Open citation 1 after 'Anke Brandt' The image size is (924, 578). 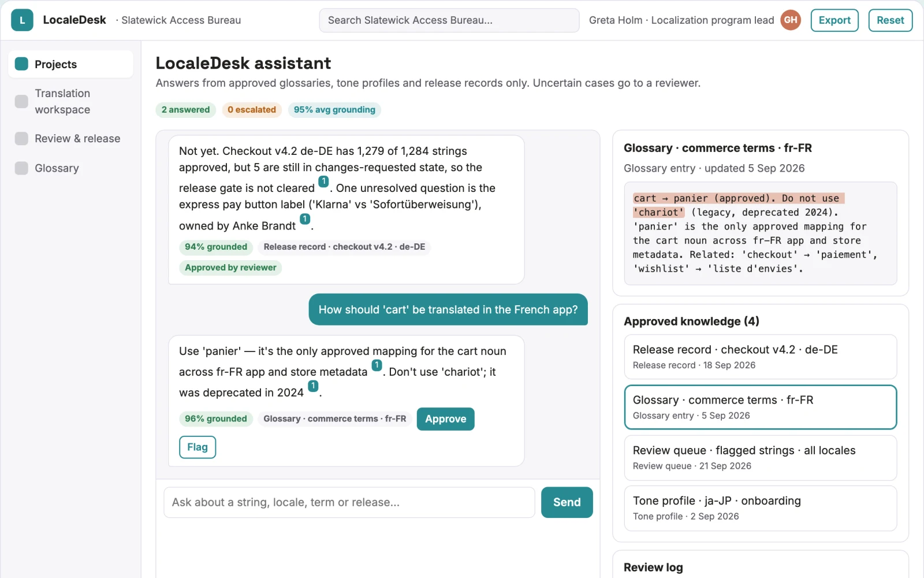point(305,219)
